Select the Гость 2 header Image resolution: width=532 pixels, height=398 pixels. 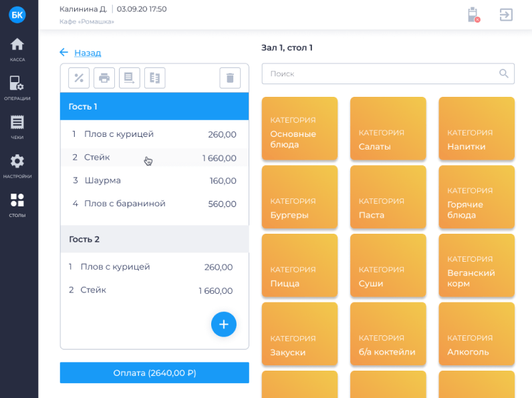pos(154,239)
